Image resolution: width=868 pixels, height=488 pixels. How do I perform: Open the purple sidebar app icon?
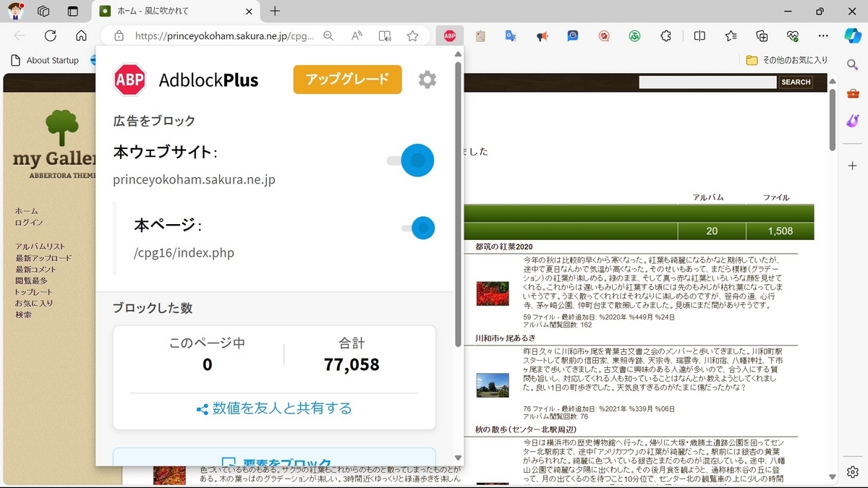(853, 121)
